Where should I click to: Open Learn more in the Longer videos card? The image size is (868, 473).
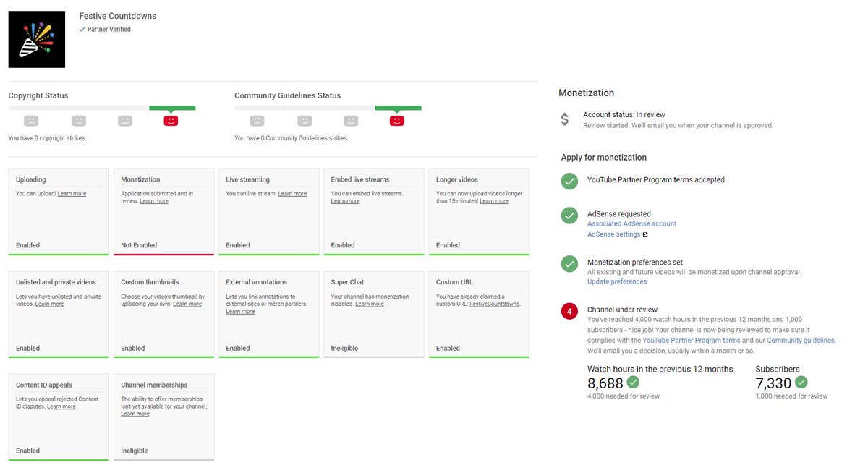click(493, 201)
